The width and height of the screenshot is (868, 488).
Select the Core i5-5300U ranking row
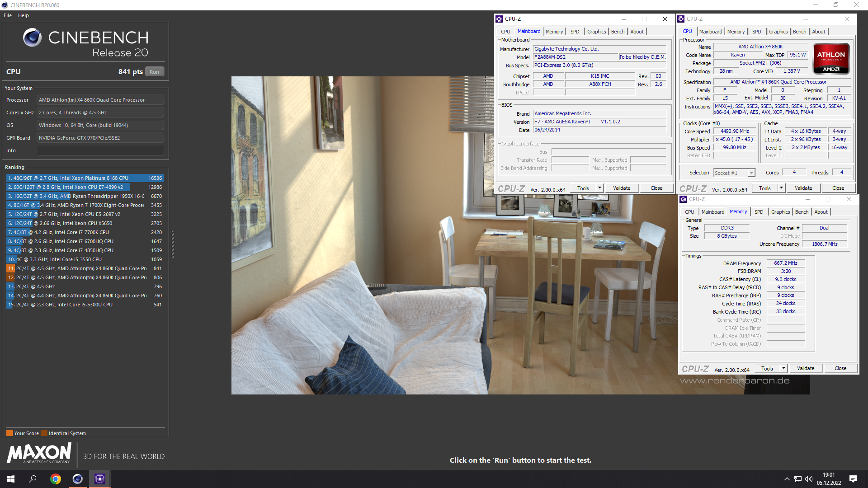click(x=85, y=305)
